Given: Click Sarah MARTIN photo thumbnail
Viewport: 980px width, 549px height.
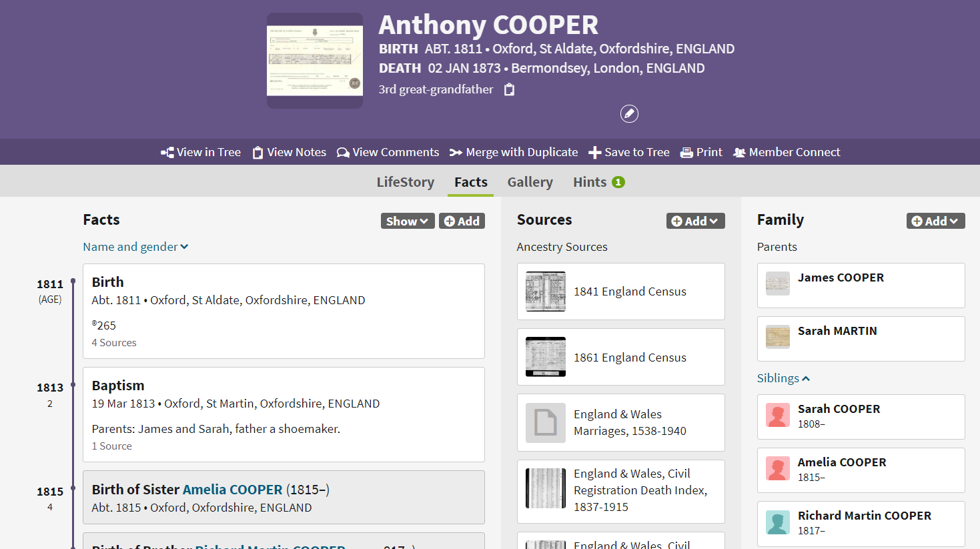Looking at the screenshot, I should pos(778,337).
